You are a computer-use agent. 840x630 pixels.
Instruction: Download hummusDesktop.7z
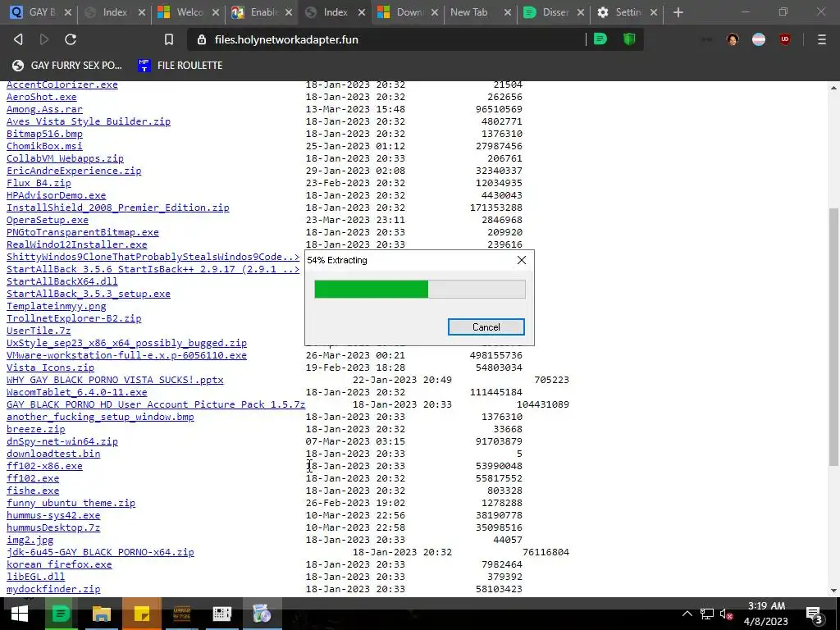pos(53,528)
